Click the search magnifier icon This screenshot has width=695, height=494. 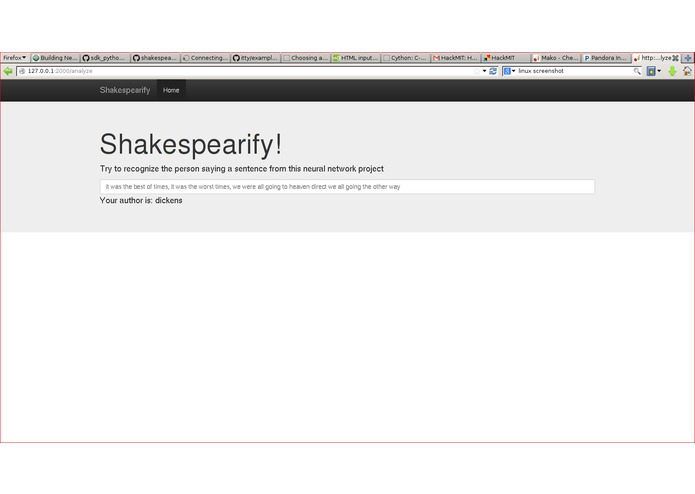click(x=637, y=71)
